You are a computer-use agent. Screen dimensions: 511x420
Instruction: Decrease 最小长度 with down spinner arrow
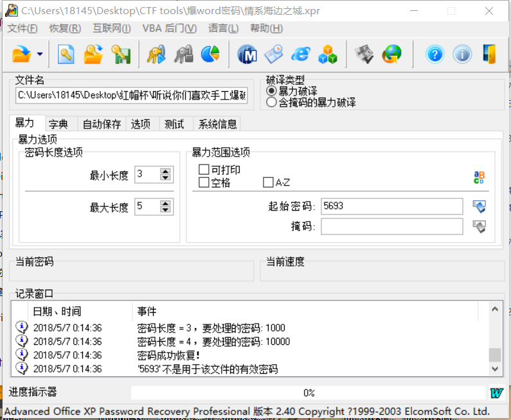pyautogui.click(x=166, y=177)
